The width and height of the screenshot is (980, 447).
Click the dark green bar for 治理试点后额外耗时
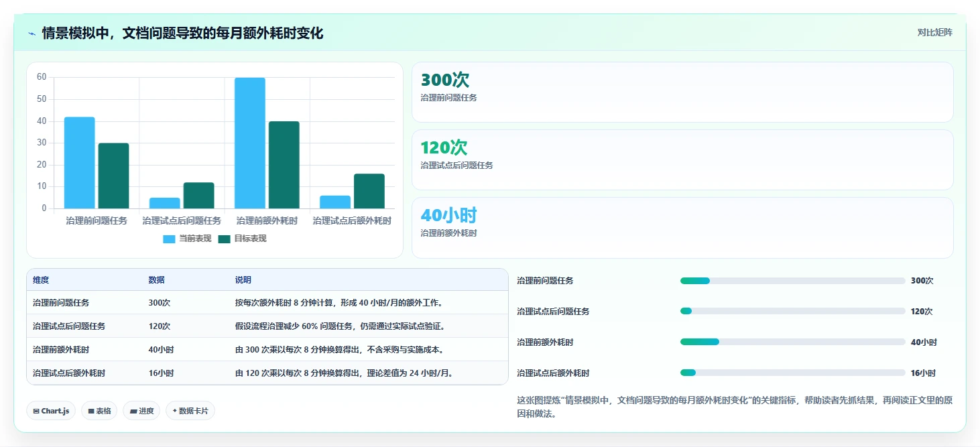pyautogui.click(x=369, y=191)
